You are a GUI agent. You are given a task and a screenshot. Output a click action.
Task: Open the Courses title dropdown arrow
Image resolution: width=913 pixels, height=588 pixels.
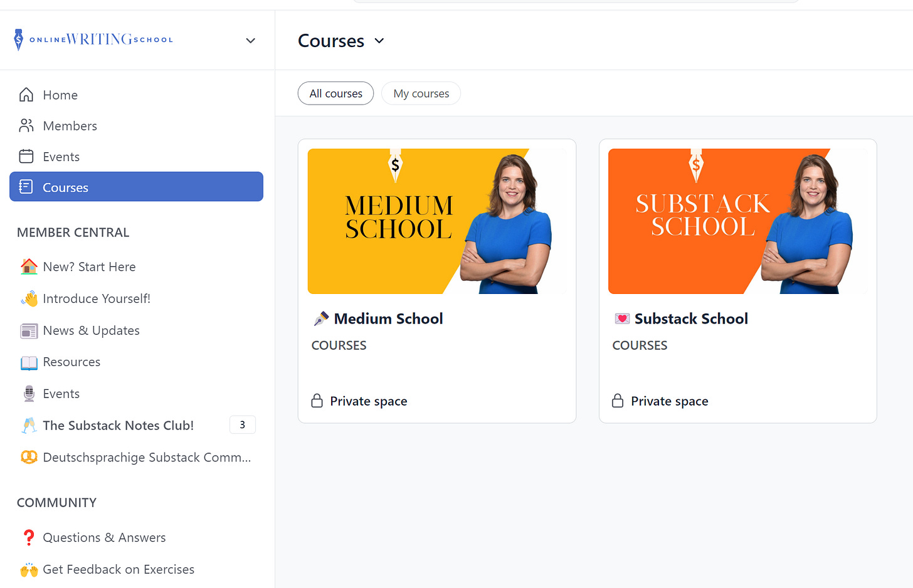pos(379,41)
